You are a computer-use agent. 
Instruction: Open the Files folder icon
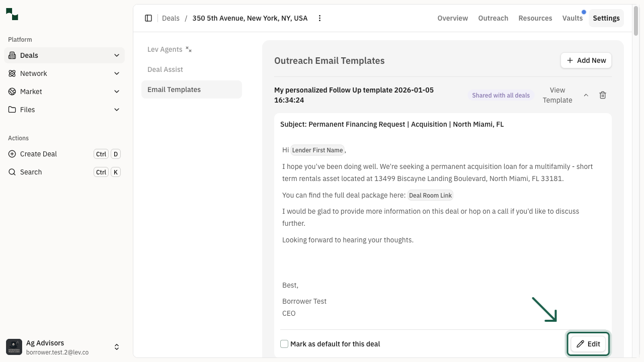point(12,110)
